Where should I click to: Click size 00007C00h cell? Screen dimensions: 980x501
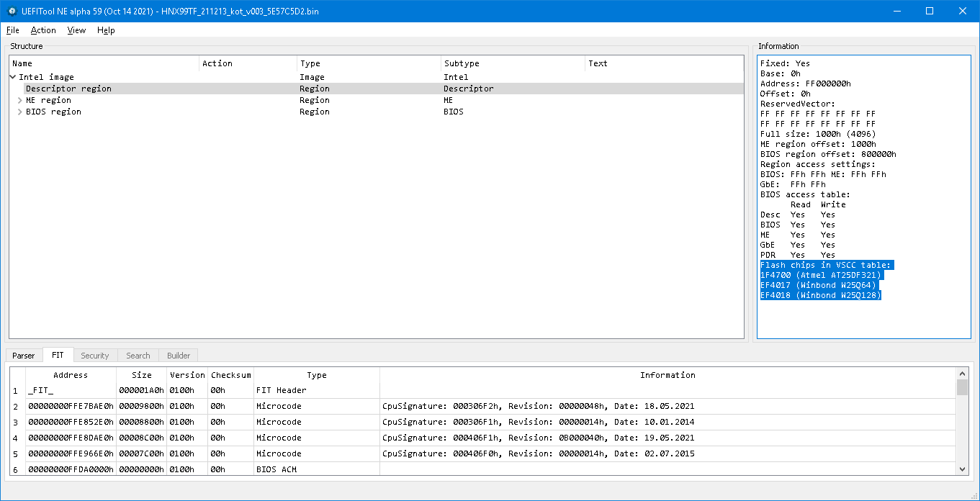click(142, 453)
